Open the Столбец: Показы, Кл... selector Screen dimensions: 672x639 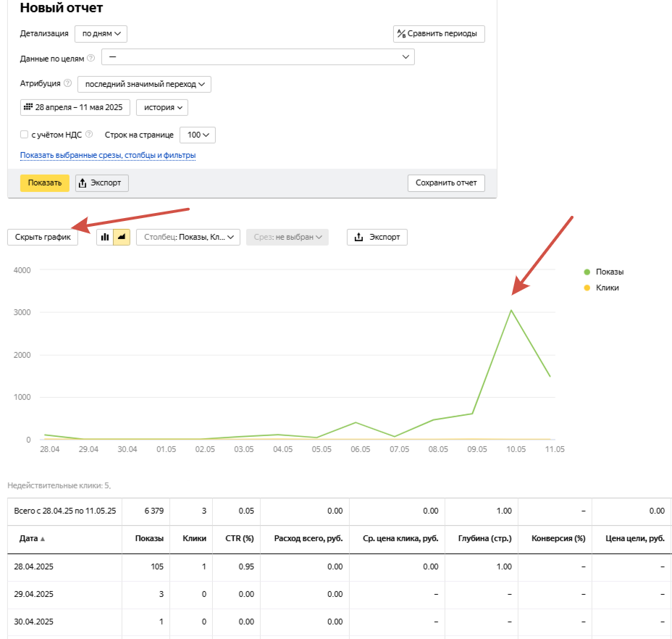188,237
